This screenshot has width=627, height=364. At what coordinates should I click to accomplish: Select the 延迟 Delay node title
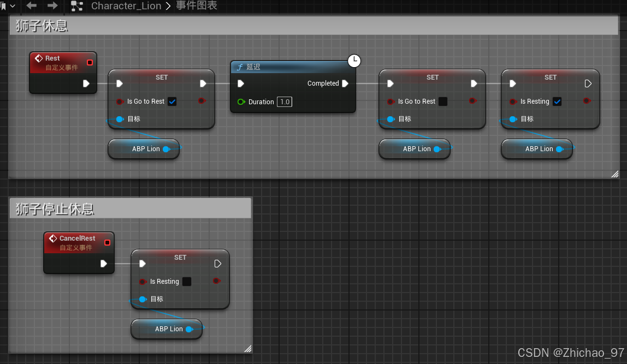coord(253,67)
